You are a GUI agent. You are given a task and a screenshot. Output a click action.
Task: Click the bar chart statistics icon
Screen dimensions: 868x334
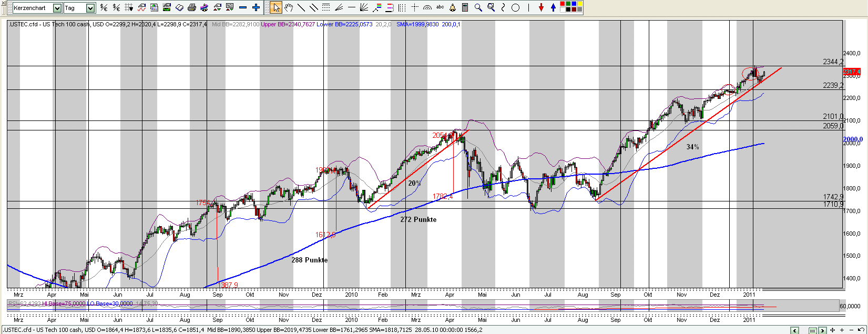point(154,7)
